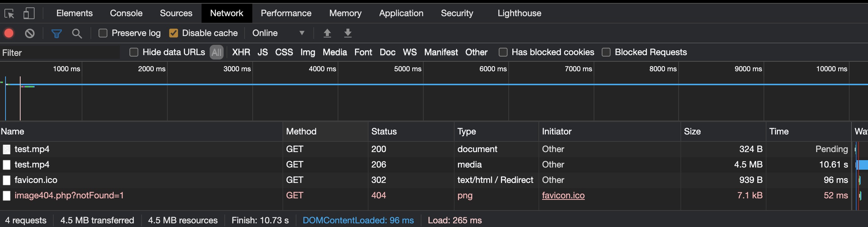Tick the Blocked Requests checkbox

606,52
